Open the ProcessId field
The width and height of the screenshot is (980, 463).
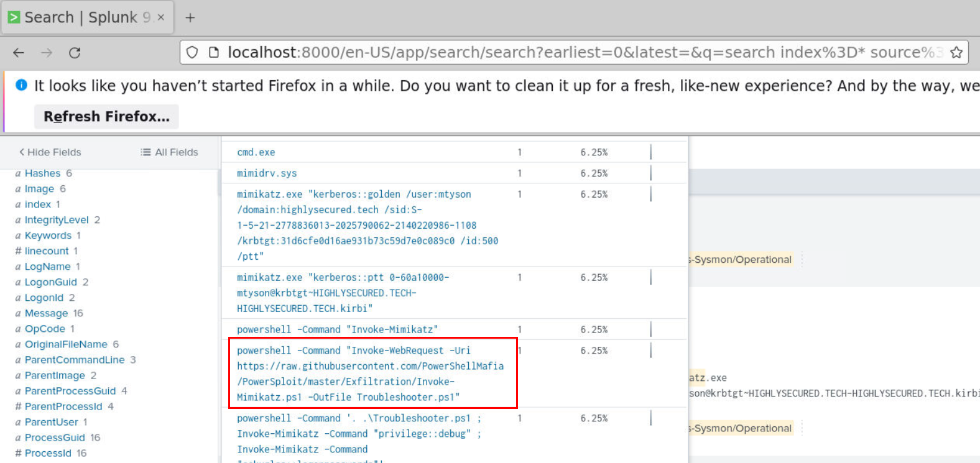48,453
